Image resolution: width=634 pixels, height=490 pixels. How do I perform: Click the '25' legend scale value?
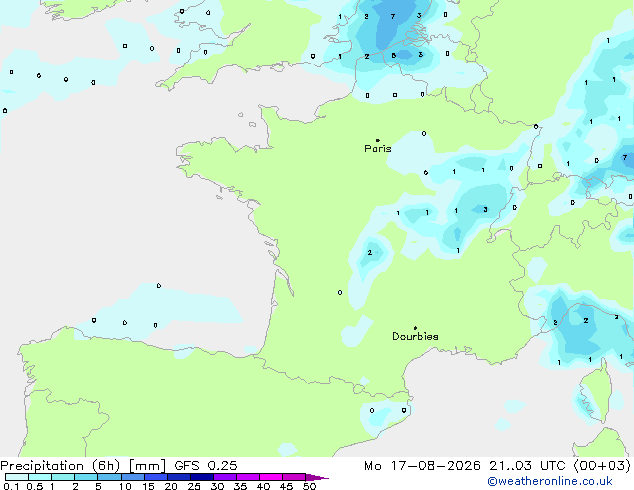[x=194, y=486]
